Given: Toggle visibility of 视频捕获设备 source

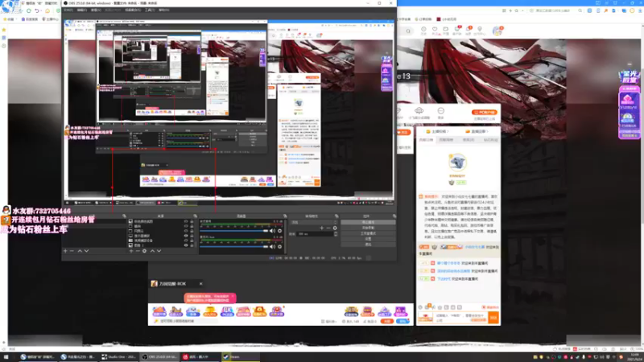Looking at the screenshot, I should (x=186, y=241).
